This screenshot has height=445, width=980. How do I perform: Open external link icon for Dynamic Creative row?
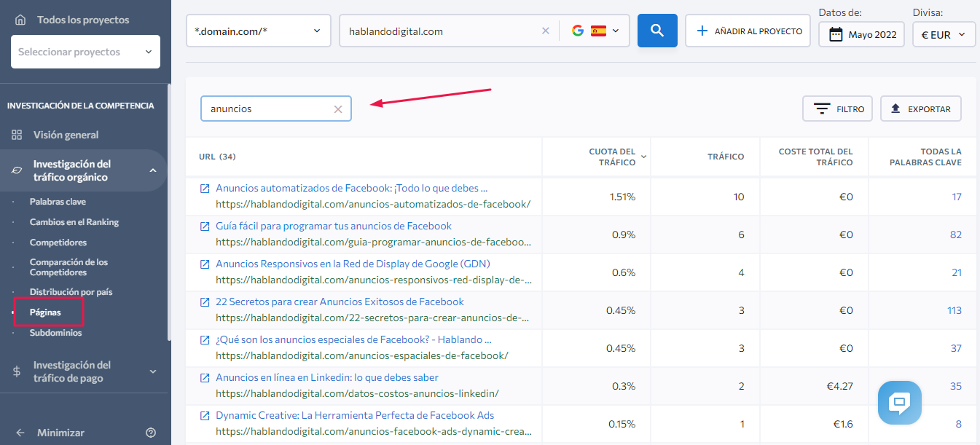coord(205,416)
